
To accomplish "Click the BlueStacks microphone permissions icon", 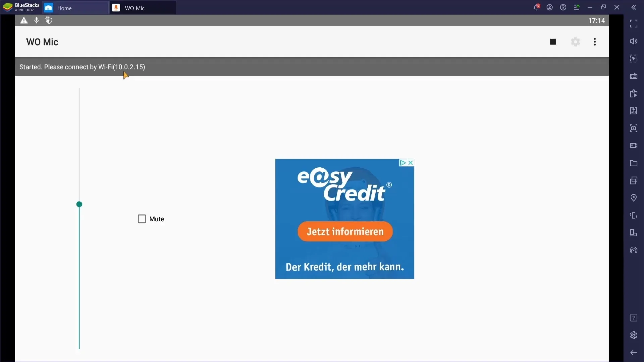I will point(37,20).
